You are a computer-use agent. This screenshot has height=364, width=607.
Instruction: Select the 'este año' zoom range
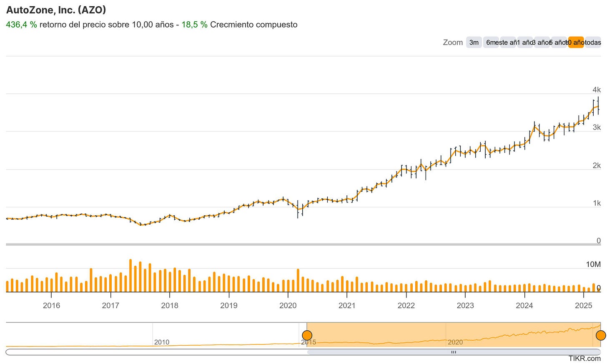click(x=508, y=42)
